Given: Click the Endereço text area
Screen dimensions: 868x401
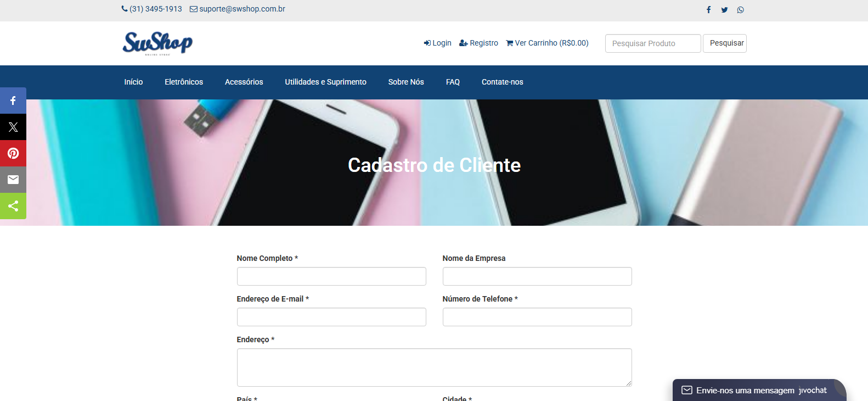Looking at the screenshot, I should pos(434,367).
